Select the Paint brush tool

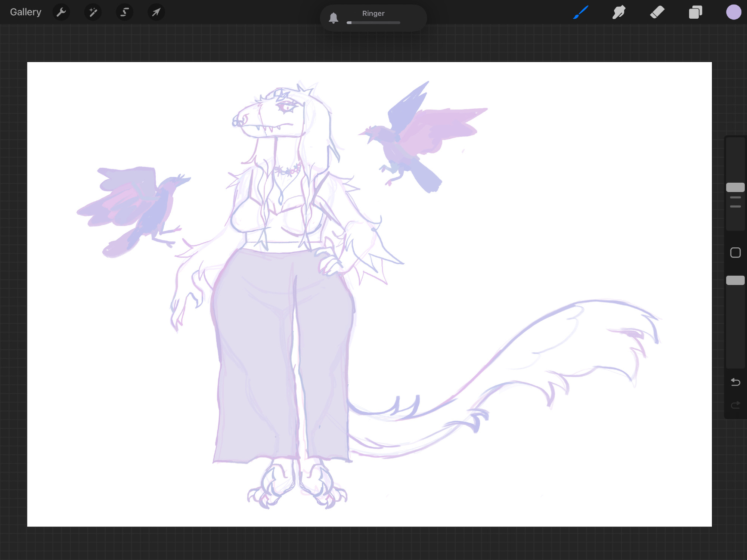(581, 12)
